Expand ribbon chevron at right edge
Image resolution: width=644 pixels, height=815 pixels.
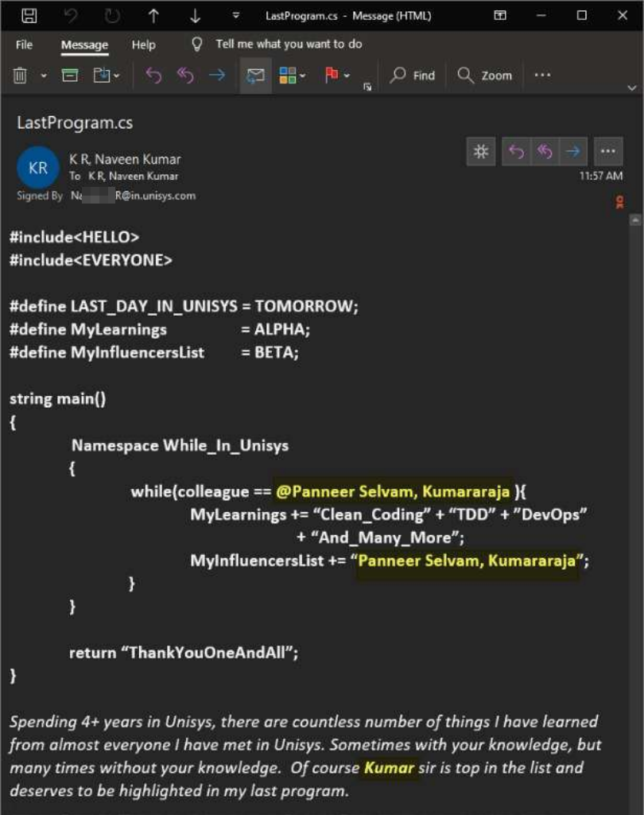tap(632, 87)
